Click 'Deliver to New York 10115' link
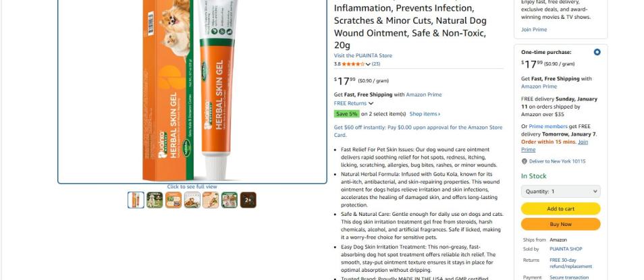The image size is (644, 280). tap(558, 161)
